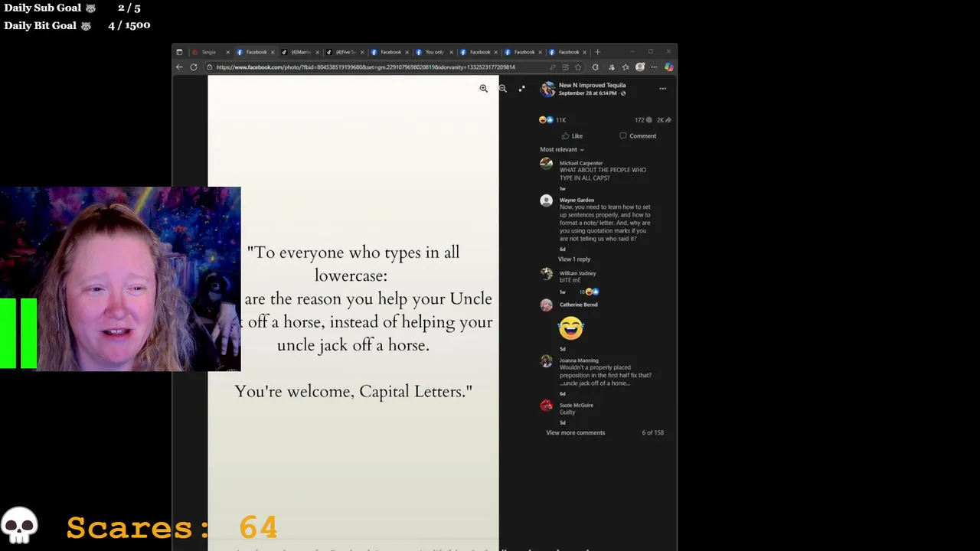This screenshot has height=551, width=980.
Task: Open the Copilot sidebar icon
Action: pyautogui.click(x=668, y=67)
